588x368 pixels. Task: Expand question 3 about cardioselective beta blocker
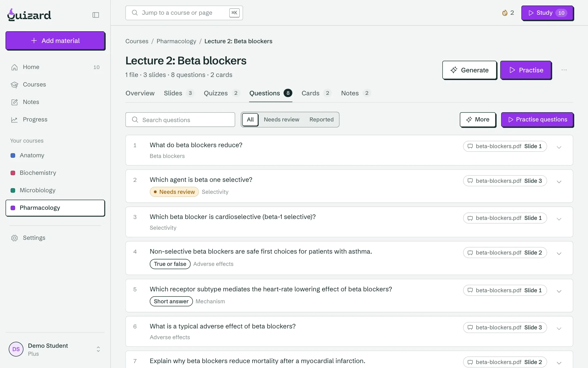pos(559,219)
